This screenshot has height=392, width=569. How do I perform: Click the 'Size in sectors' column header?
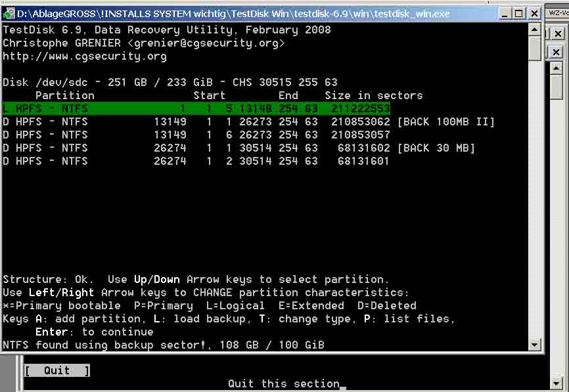374,95
